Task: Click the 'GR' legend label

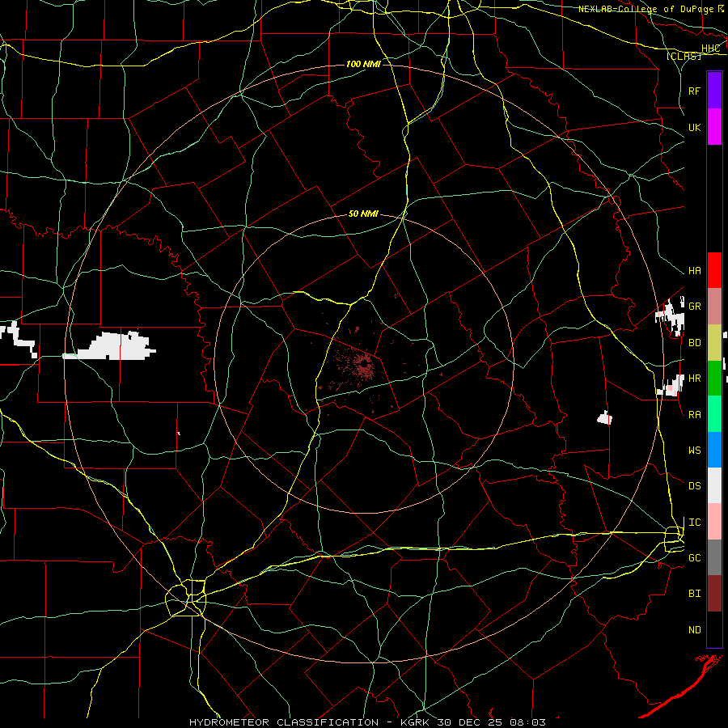Action: 694,307
